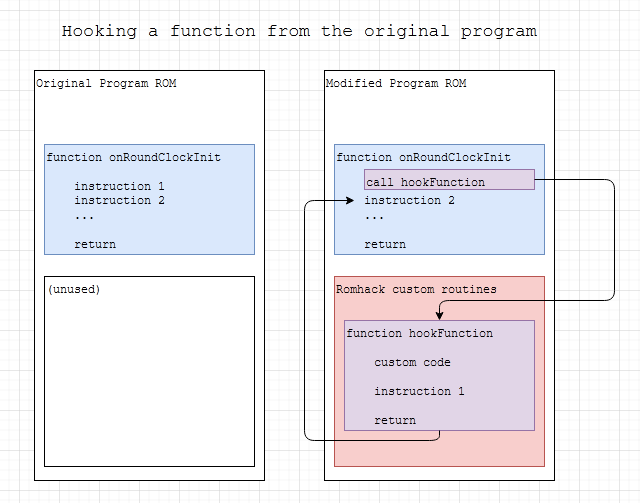Screen dimensions: 640x503
Task: Click "instruction 1" inside the hookFunction box
Action: tap(419, 391)
